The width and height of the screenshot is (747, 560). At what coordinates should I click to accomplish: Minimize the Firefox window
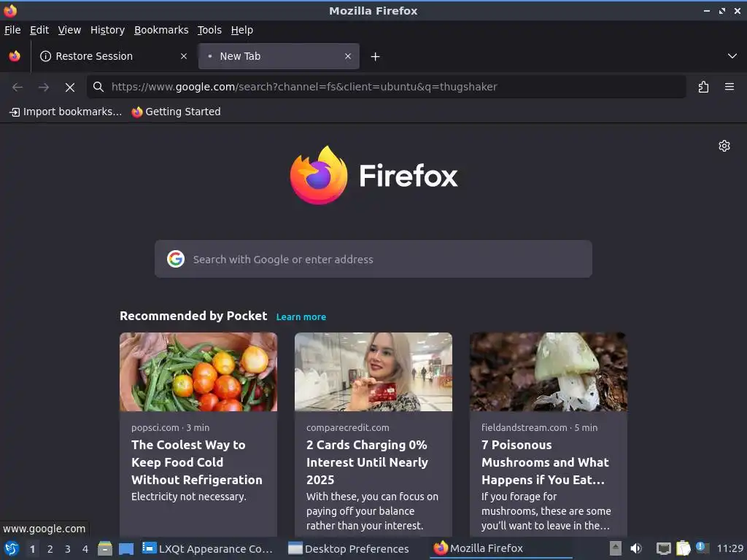(x=707, y=10)
